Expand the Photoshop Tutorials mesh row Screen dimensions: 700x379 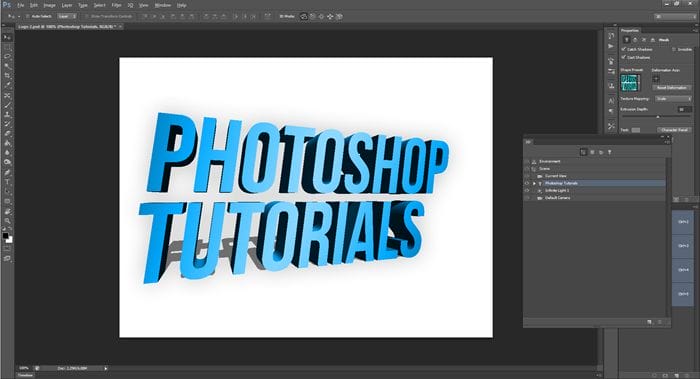coord(534,183)
